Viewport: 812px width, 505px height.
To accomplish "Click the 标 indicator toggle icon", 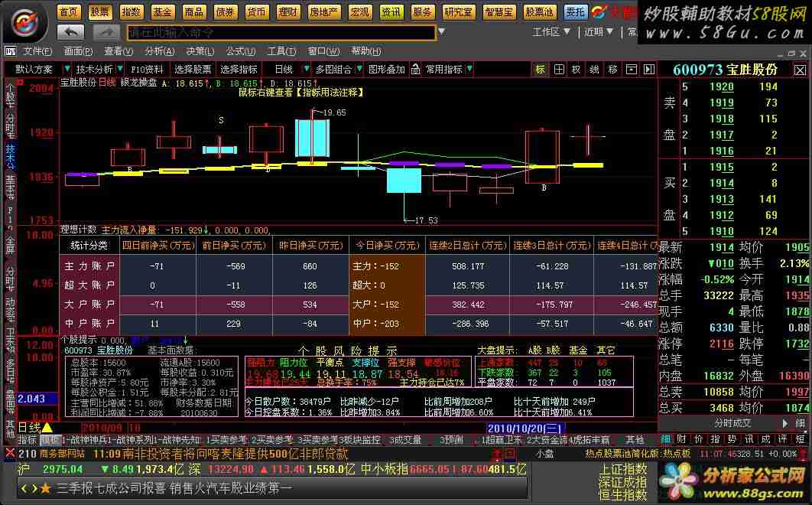I will 540,69.
